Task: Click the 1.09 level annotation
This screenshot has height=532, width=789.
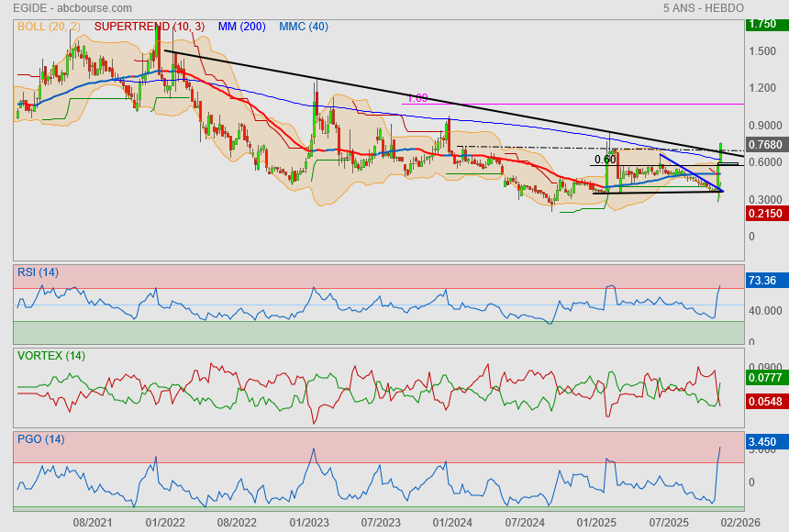Action: pos(417,97)
